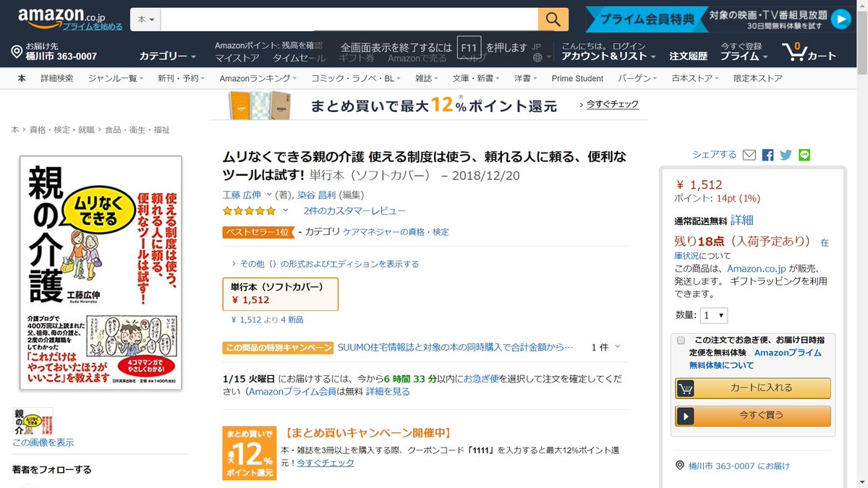Image resolution: width=868 pixels, height=488 pixels.
Task: Click 通常配送無料 詳細 link
Action: 741,220
